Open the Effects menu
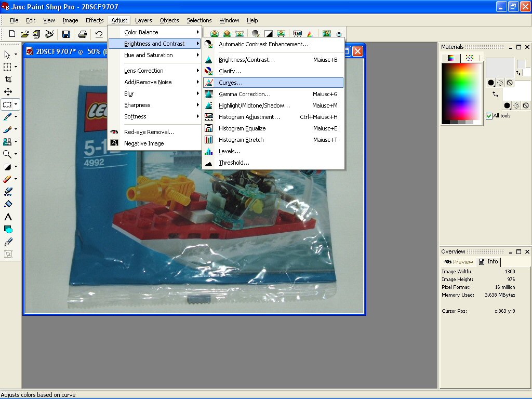The width and height of the screenshot is (532, 399). point(95,20)
